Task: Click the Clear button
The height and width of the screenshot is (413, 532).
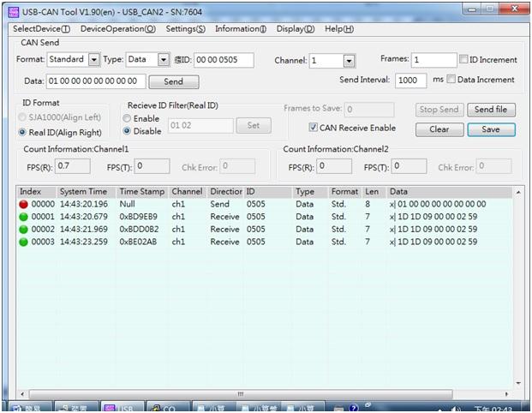Action: [x=439, y=129]
